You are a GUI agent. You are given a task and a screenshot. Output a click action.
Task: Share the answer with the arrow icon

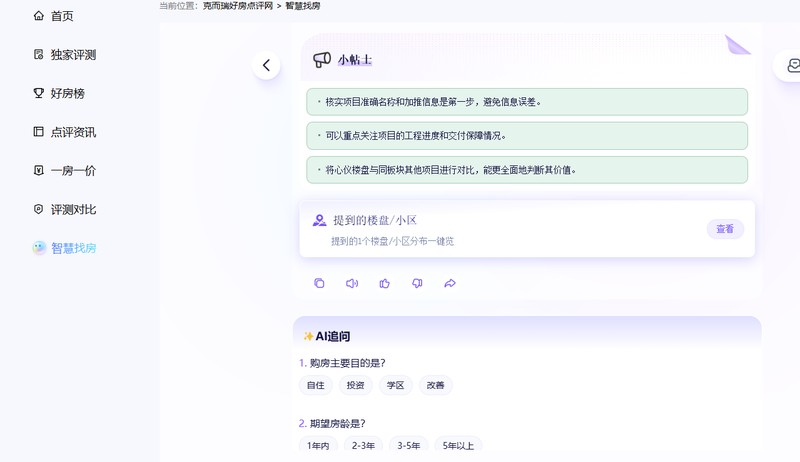(x=450, y=283)
